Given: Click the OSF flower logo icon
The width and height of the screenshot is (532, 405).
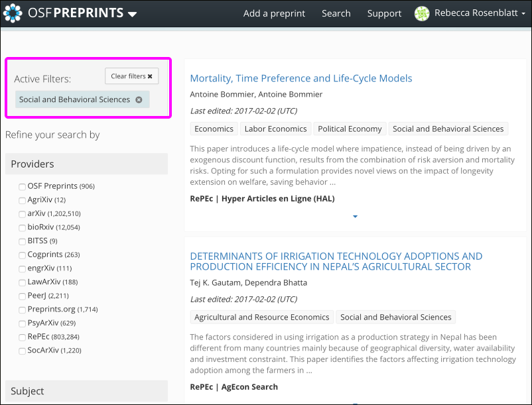Looking at the screenshot, I should [x=13, y=13].
